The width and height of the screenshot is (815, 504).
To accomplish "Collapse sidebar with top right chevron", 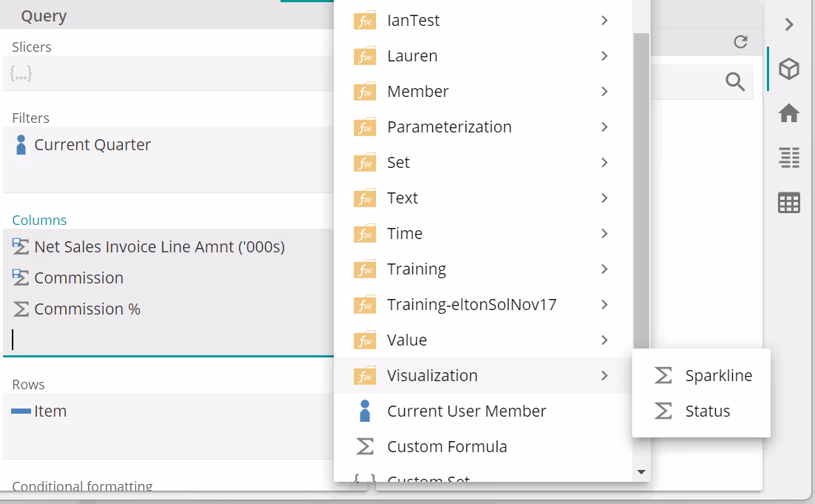I will click(789, 24).
